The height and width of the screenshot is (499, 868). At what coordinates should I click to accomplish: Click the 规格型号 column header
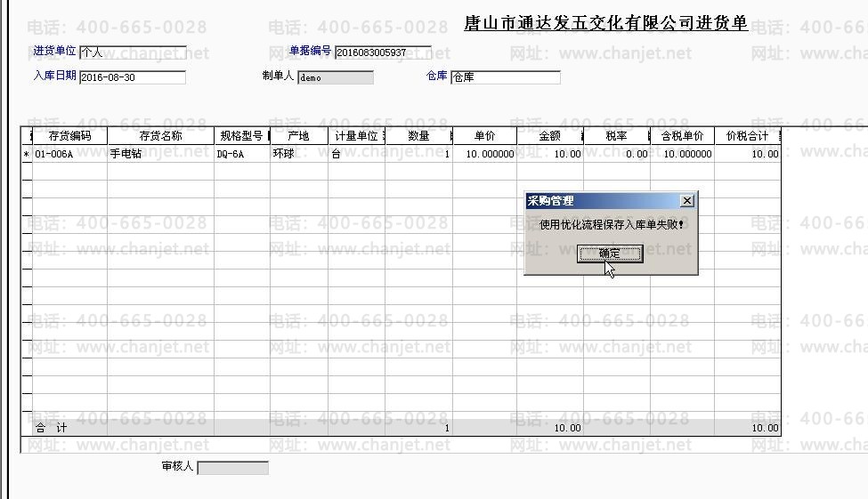(x=242, y=136)
